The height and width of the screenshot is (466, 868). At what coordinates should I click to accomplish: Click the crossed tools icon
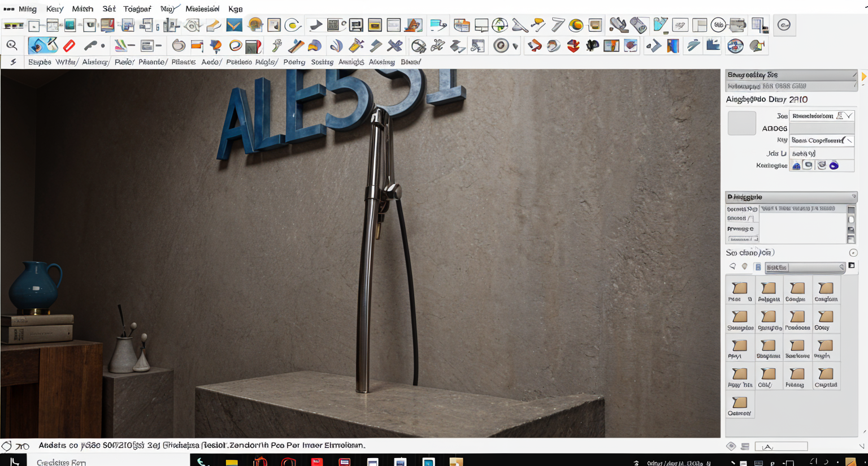click(394, 46)
